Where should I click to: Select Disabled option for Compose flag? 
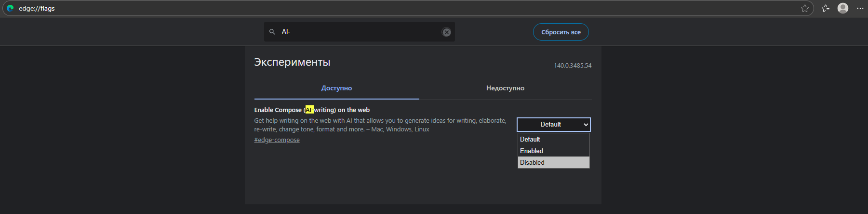pyautogui.click(x=553, y=162)
